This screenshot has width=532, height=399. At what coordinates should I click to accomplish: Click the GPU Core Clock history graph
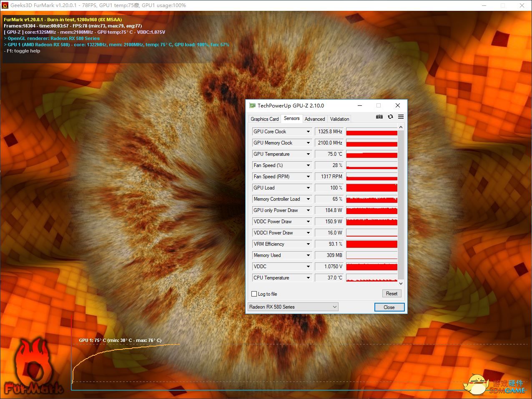tap(372, 132)
